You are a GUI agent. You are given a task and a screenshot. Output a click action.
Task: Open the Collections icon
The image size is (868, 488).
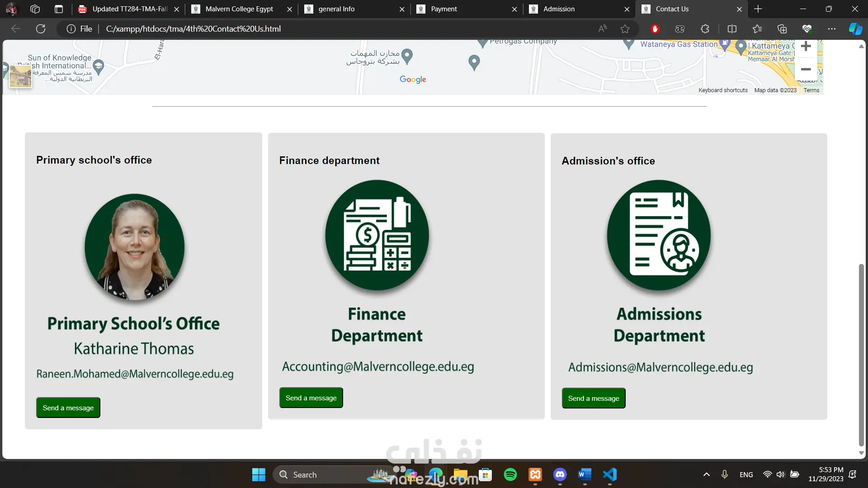782,29
